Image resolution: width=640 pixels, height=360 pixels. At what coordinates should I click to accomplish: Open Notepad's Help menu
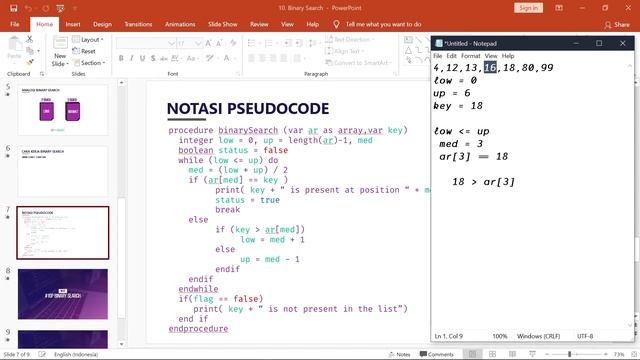[x=508, y=56]
